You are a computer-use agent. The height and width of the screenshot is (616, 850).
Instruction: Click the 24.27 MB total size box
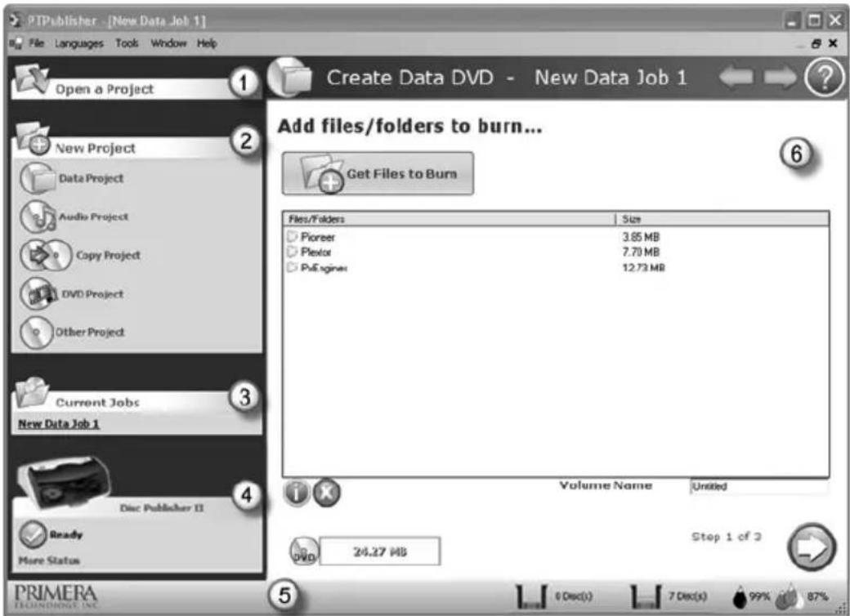click(380, 551)
